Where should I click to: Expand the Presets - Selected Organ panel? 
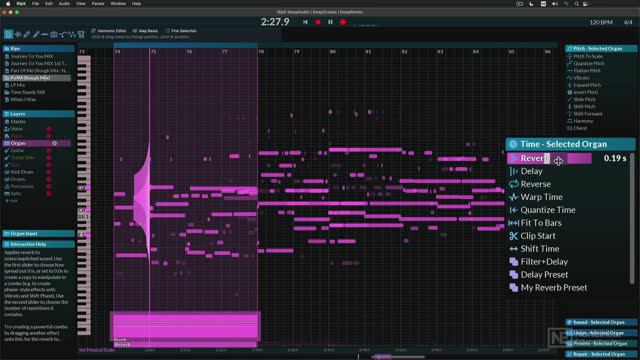[601, 344]
